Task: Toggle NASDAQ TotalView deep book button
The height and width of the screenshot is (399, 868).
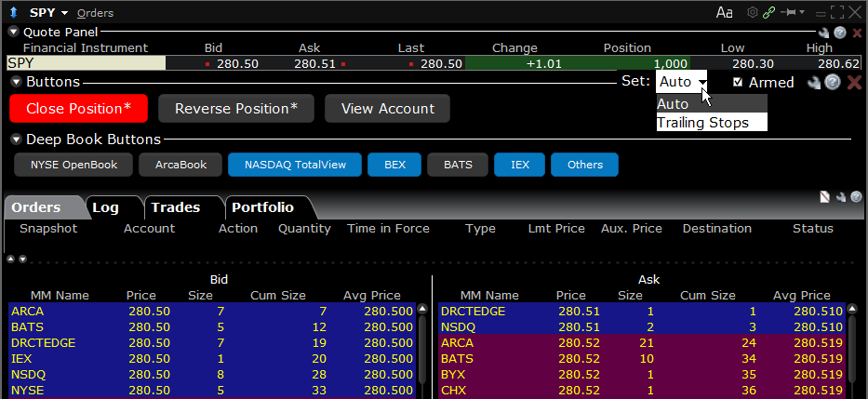Action: tap(295, 165)
